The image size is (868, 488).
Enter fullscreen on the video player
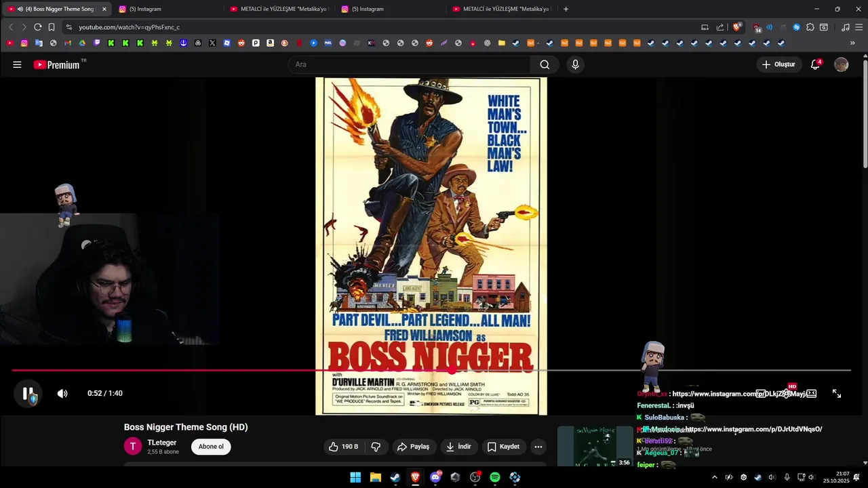tap(837, 393)
